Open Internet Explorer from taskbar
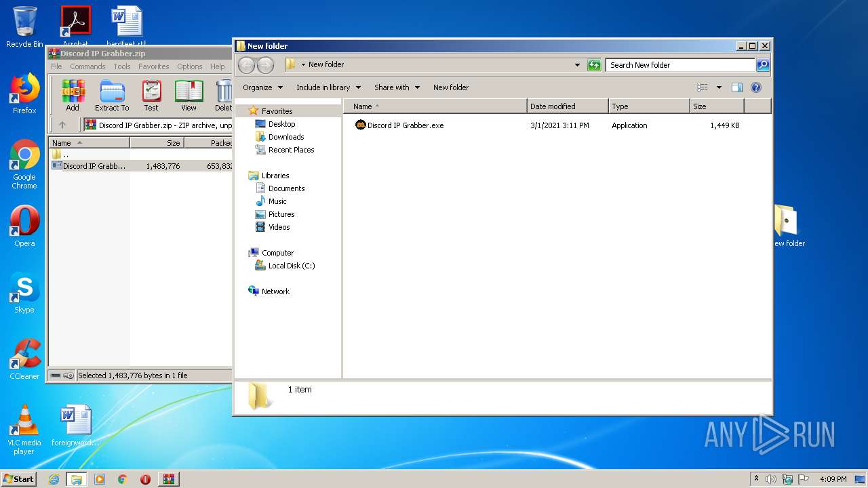The image size is (868, 488). pos(54,479)
